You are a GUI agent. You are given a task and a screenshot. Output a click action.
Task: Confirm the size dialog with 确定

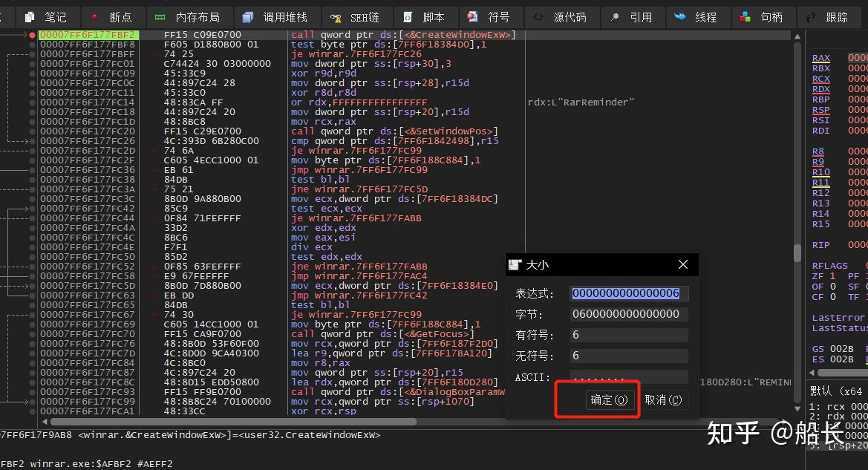[609, 399]
